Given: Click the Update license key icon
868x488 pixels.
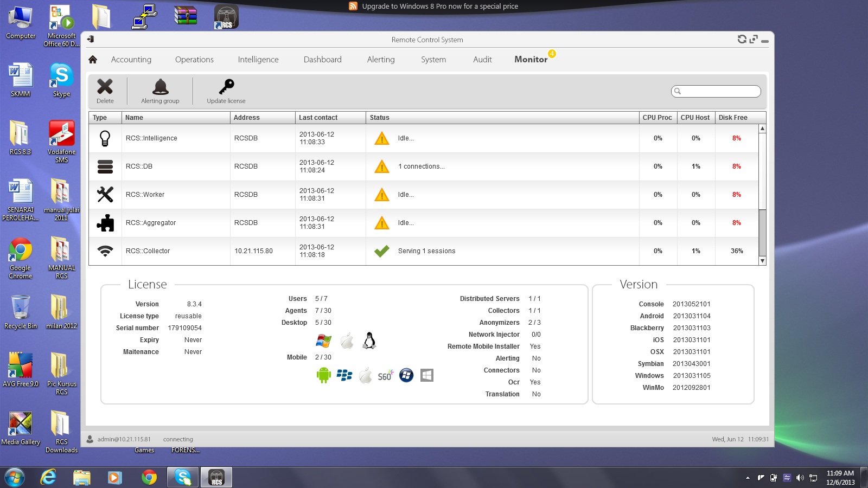Looking at the screenshot, I should click(x=226, y=87).
